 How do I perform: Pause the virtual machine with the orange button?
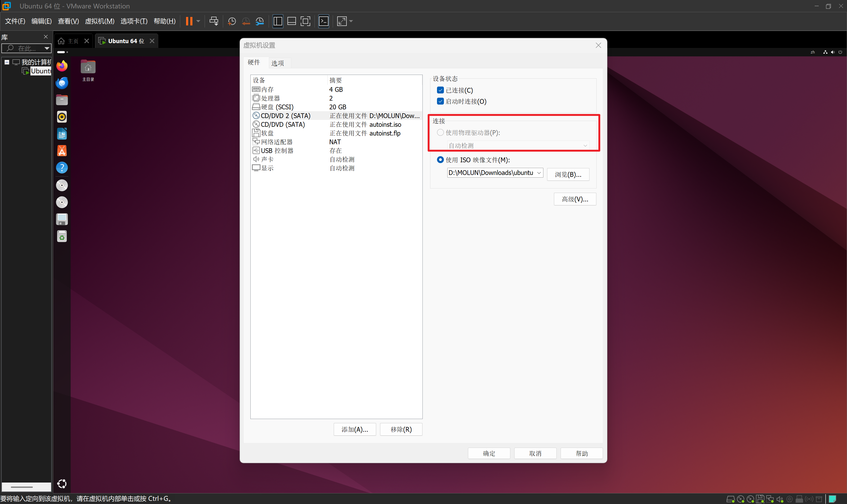point(189,21)
